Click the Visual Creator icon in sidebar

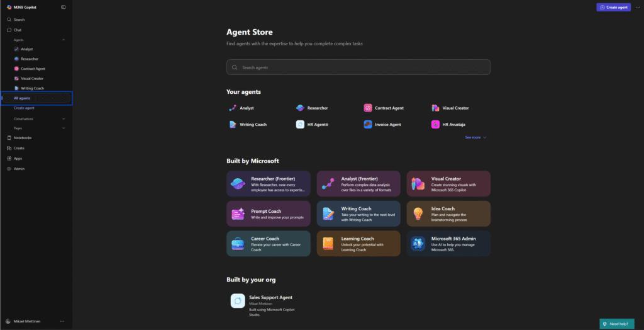(x=16, y=79)
